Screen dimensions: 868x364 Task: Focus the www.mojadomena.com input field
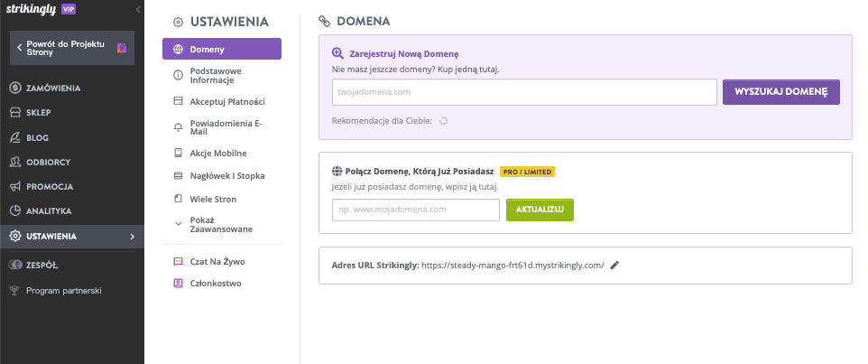416,210
